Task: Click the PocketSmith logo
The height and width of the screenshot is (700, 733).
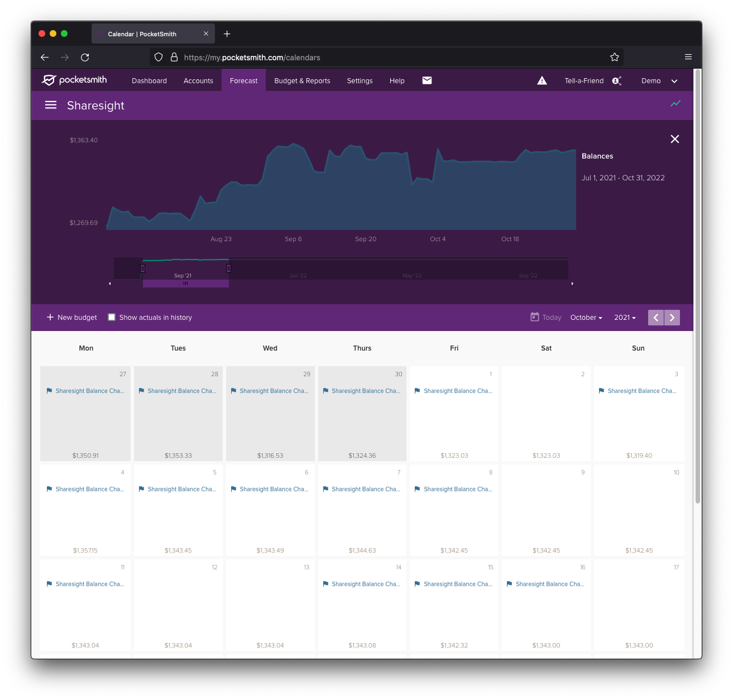Action: (74, 80)
